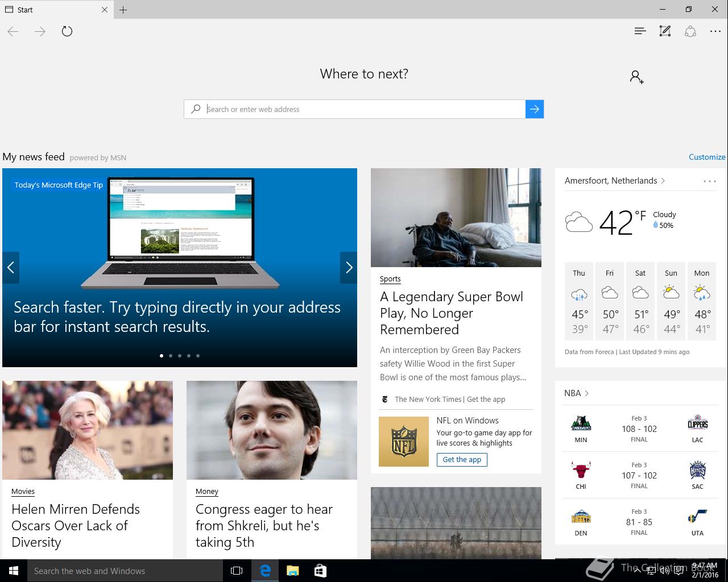Make a Web Note
728x582 pixels.
665,31
